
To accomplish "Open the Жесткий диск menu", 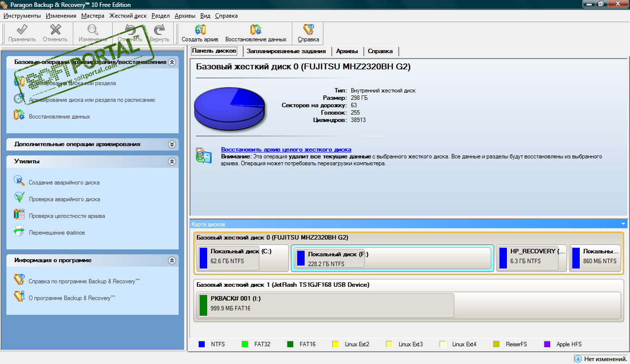I will tap(128, 16).
